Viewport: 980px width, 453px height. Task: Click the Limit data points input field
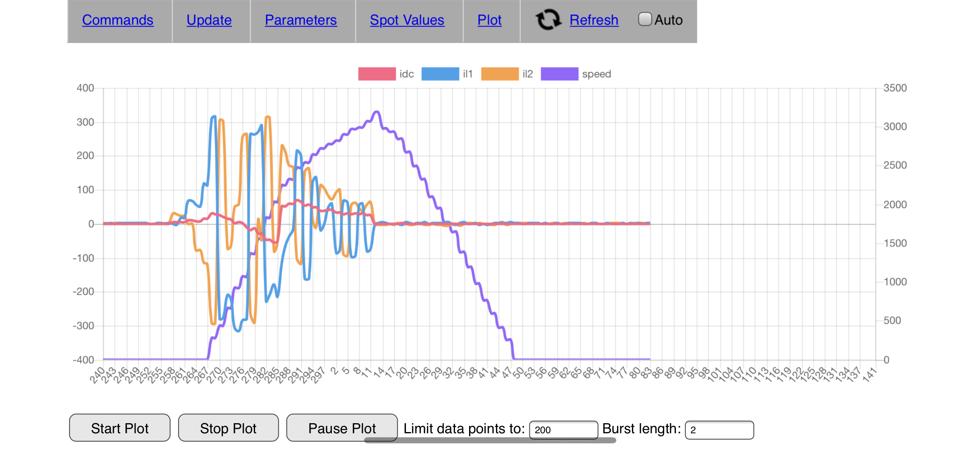click(x=563, y=430)
